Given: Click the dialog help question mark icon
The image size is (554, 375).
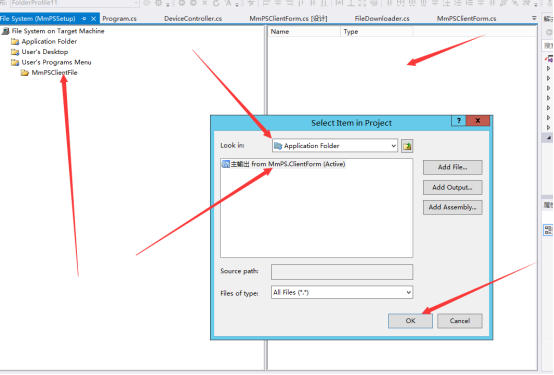Looking at the screenshot, I should [459, 121].
